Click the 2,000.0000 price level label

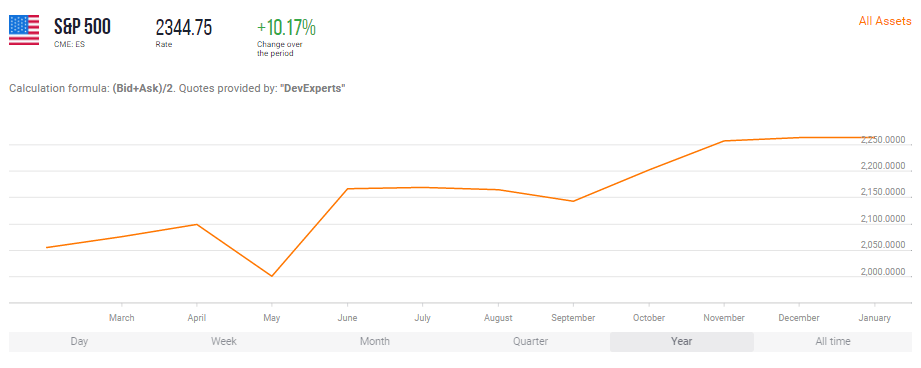(x=883, y=272)
